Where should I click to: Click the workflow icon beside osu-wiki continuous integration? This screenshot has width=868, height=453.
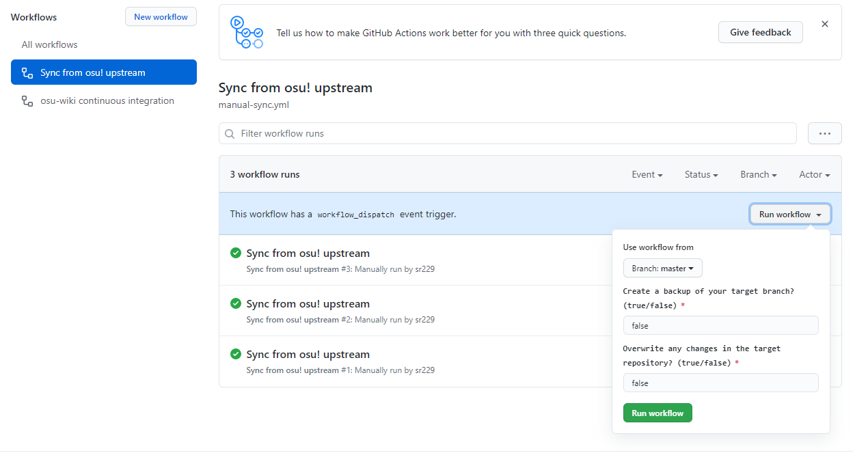coord(27,100)
